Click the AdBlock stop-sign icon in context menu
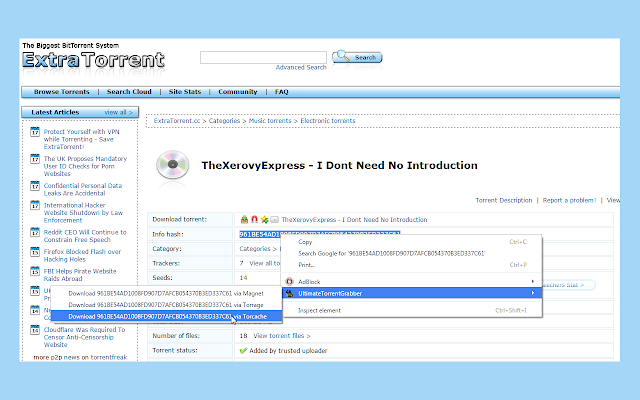The width and height of the screenshot is (640, 400). tap(289, 281)
